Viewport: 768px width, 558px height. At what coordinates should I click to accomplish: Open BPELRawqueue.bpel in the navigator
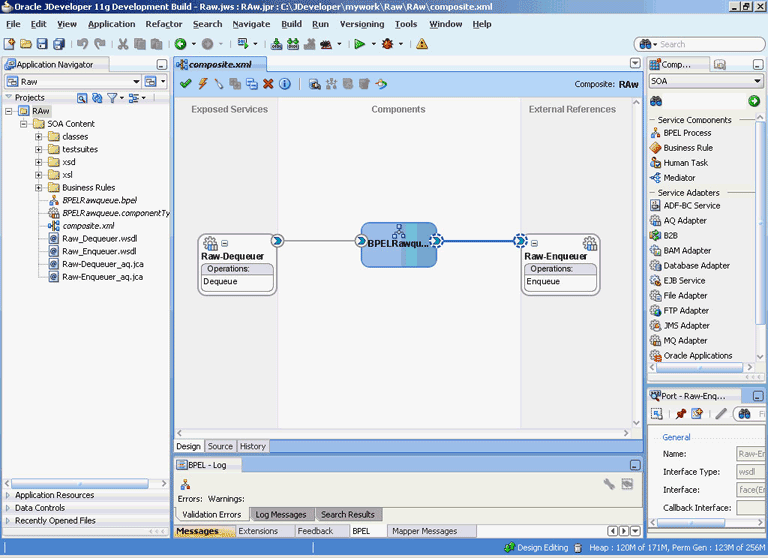pyautogui.click(x=99, y=200)
